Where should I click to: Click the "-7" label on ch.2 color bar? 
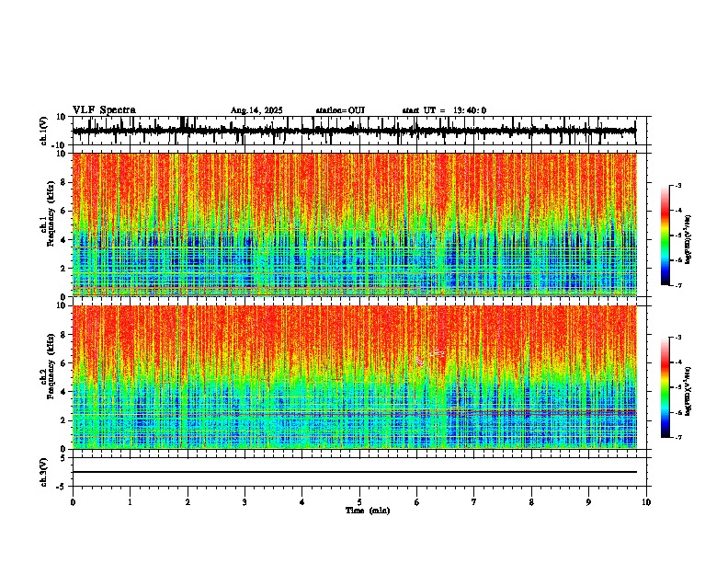[677, 438]
